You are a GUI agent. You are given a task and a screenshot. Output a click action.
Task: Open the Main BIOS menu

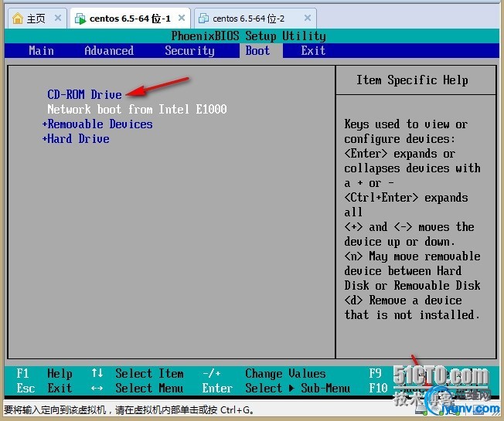41,51
